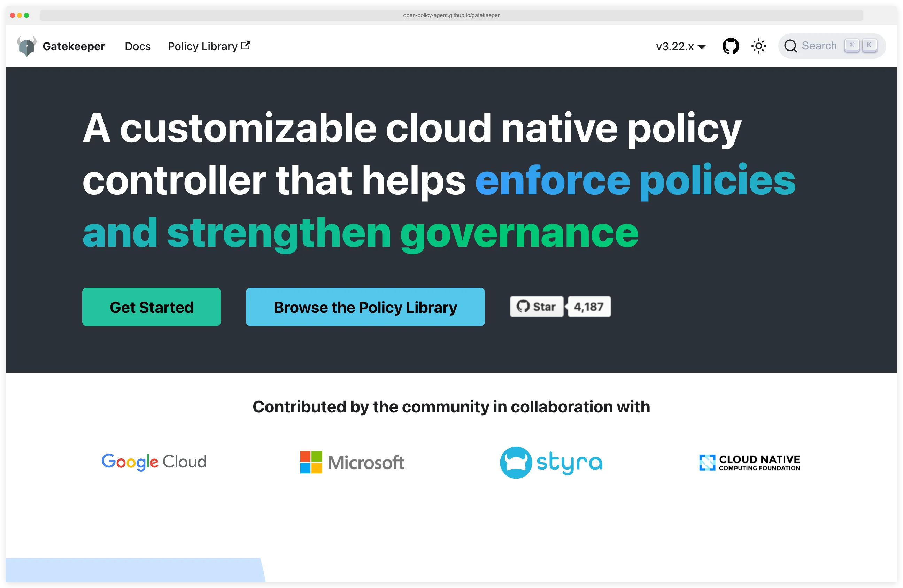The width and height of the screenshot is (903, 588).
Task: Click the Cloud Native Computing Foundation logo
Action: [749, 462]
